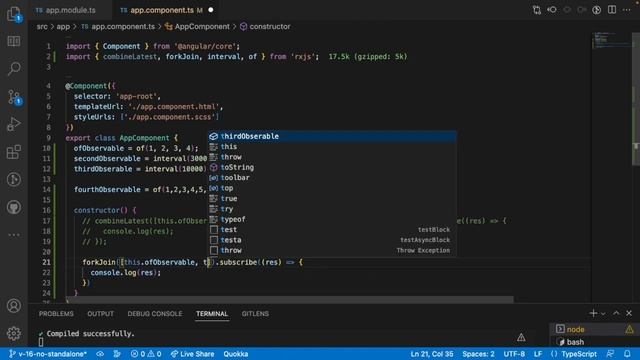The width and height of the screenshot is (640, 360).
Task: Select the TERMINAL panel tab
Action: pos(212,314)
